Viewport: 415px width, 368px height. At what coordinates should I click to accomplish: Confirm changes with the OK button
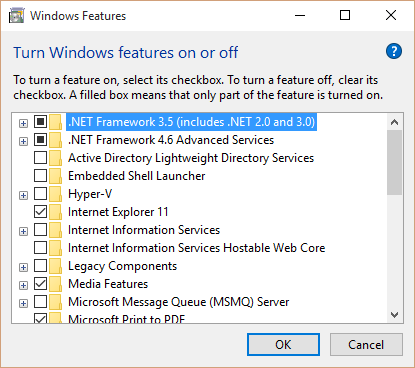283,345
